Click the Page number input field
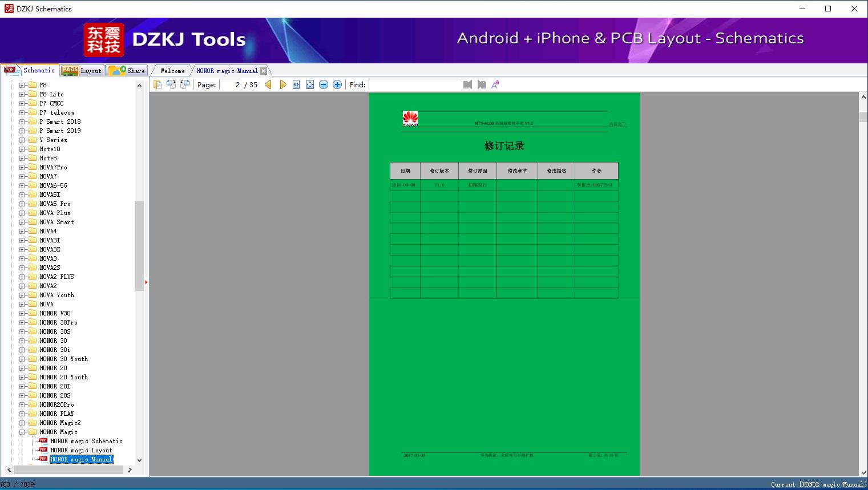 [x=231, y=84]
